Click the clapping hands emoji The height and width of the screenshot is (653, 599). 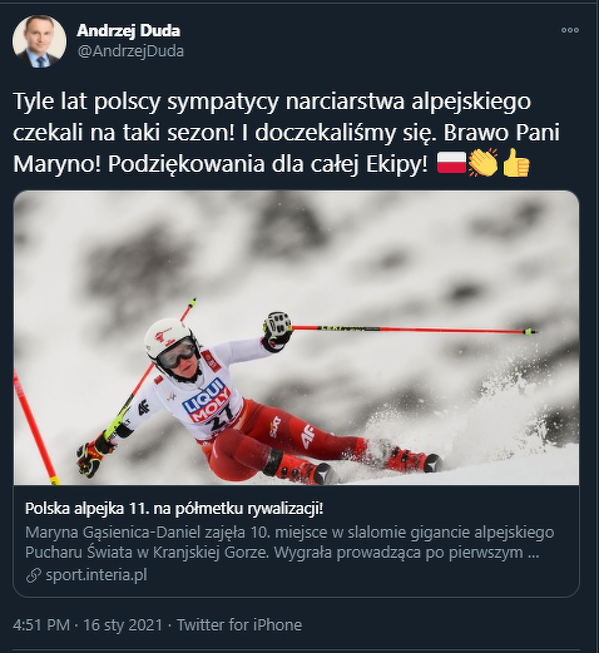pyautogui.click(x=483, y=163)
